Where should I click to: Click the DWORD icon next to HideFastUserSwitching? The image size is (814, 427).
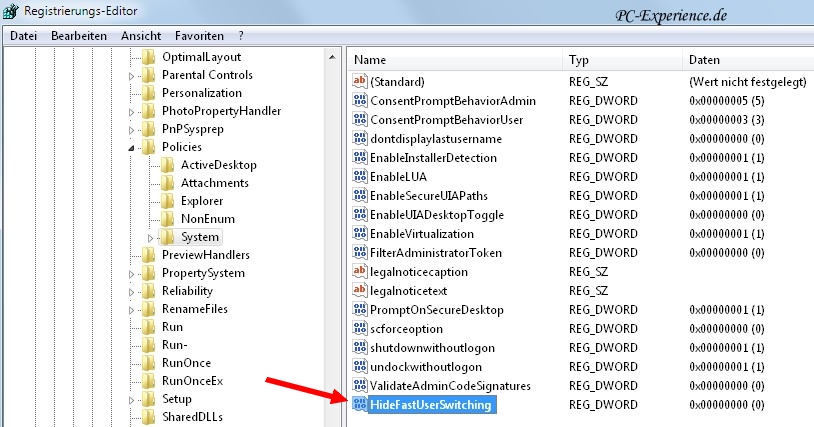coord(360,405)
